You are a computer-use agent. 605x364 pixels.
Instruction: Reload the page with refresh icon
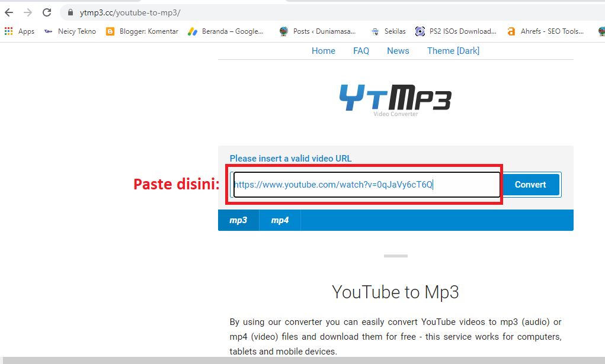[47, 12]
